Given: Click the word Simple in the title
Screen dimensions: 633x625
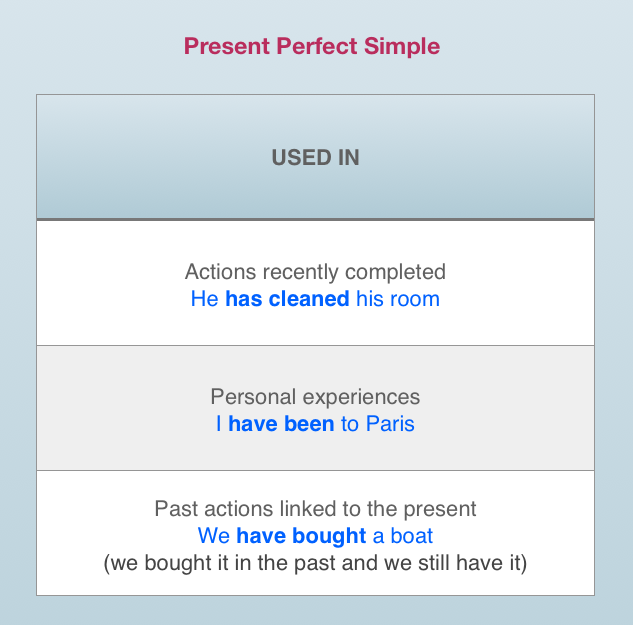Looking at the screenshot, I should tap(402, 46).
